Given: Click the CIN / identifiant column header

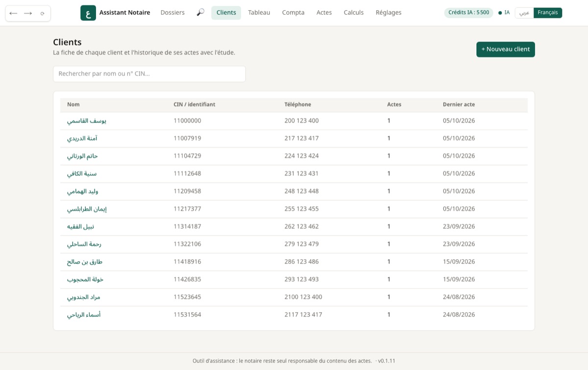Looking at the screenshot, I should (x=195, y=104).
